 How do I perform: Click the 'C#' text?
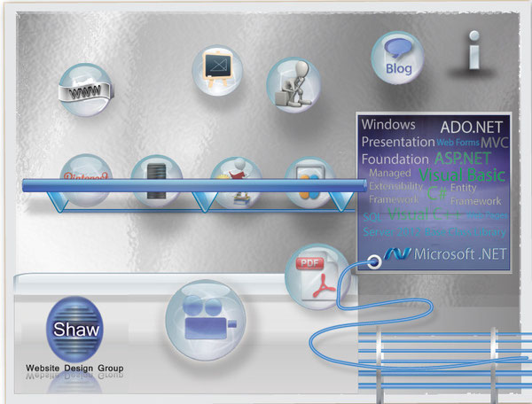437,193
